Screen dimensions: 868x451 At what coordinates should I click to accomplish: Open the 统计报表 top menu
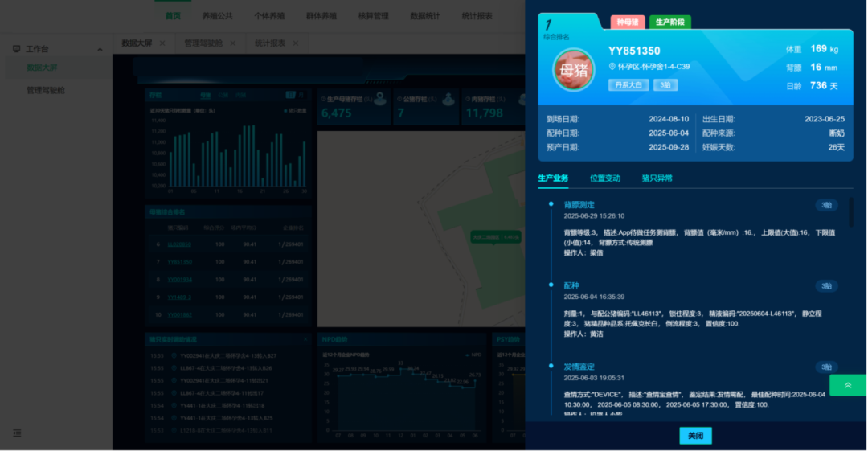pos(477,16)
